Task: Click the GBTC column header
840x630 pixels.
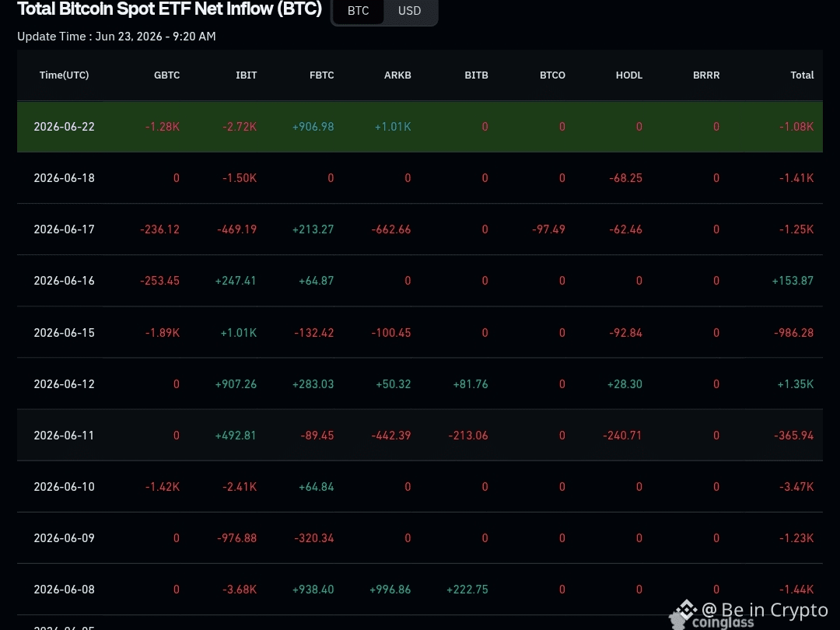Action: pos(166,75)
